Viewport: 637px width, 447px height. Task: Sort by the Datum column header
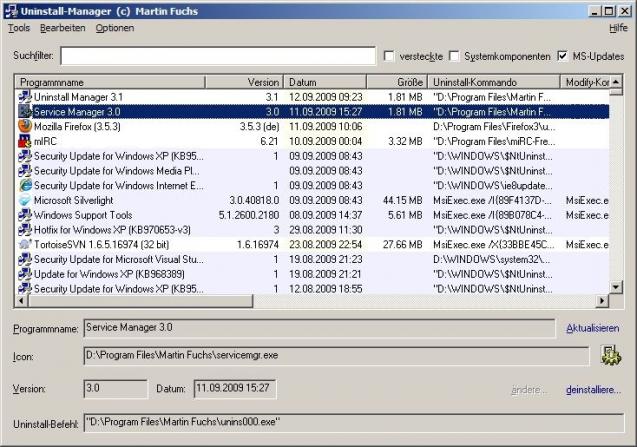[x=325, y=82]
